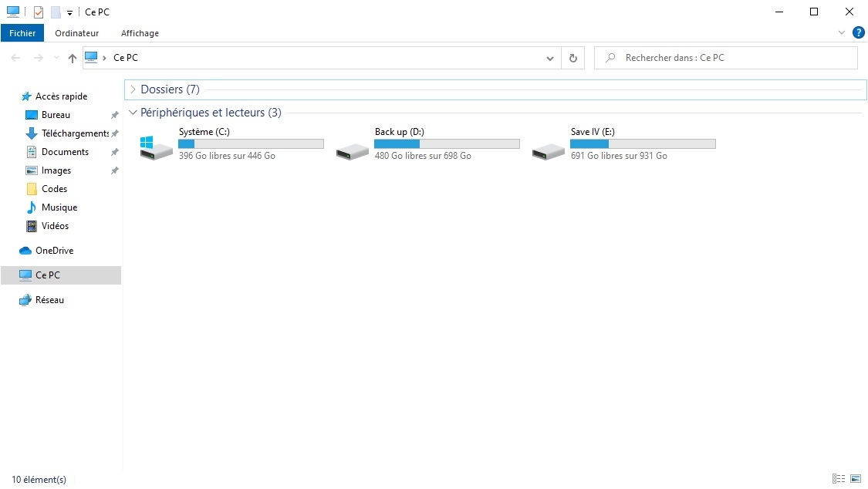Image resolution: width=868 pixels, height=489 pixels.
Task: Switch to details view icon in status bar
Action: pos(839,478)
